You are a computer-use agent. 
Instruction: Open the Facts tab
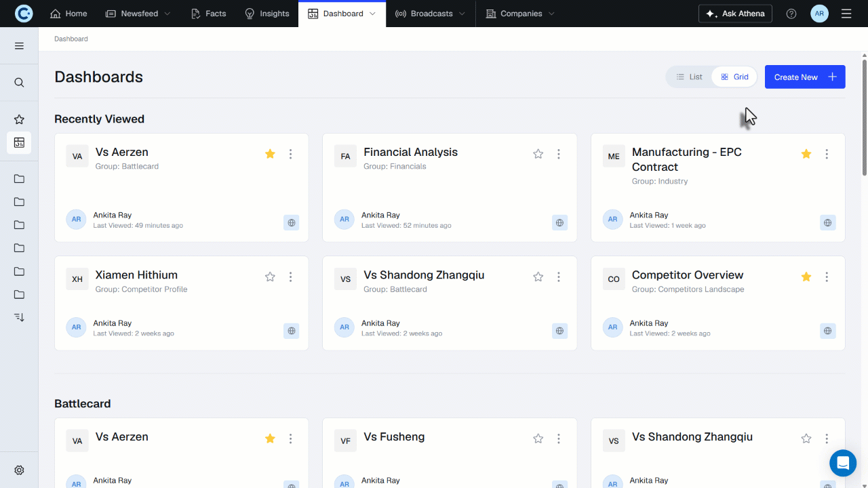click(208, 14)
